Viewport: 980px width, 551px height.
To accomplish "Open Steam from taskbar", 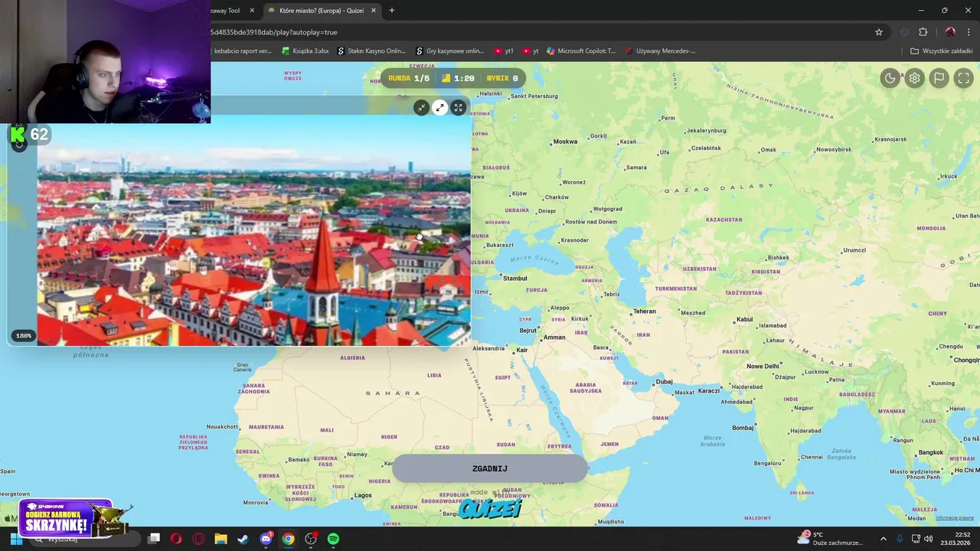I will pos(243,539).
